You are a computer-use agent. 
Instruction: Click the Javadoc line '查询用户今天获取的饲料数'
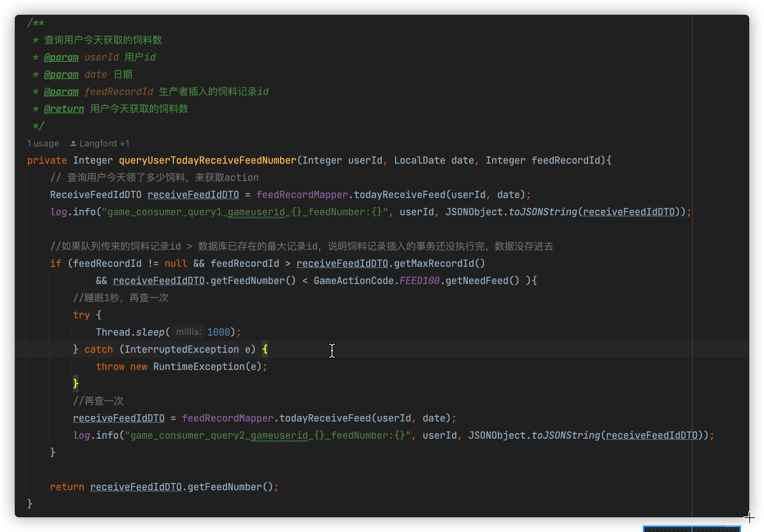pos(103,40)
